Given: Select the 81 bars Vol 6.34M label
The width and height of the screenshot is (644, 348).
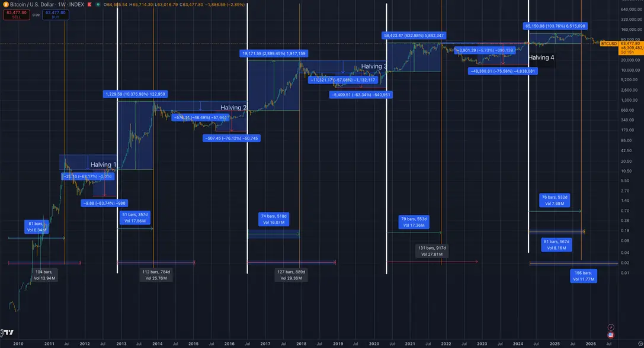Looking at the screenshot, I should (x=37, y=227).
